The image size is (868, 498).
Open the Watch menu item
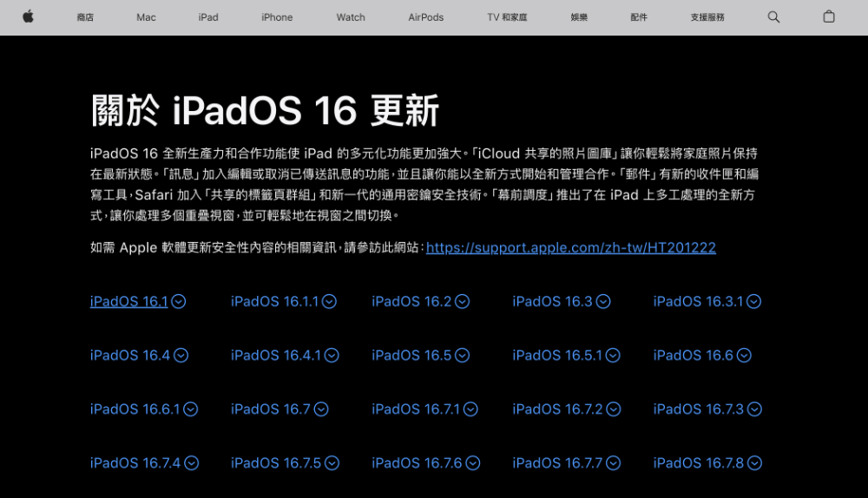click(351, 17)
